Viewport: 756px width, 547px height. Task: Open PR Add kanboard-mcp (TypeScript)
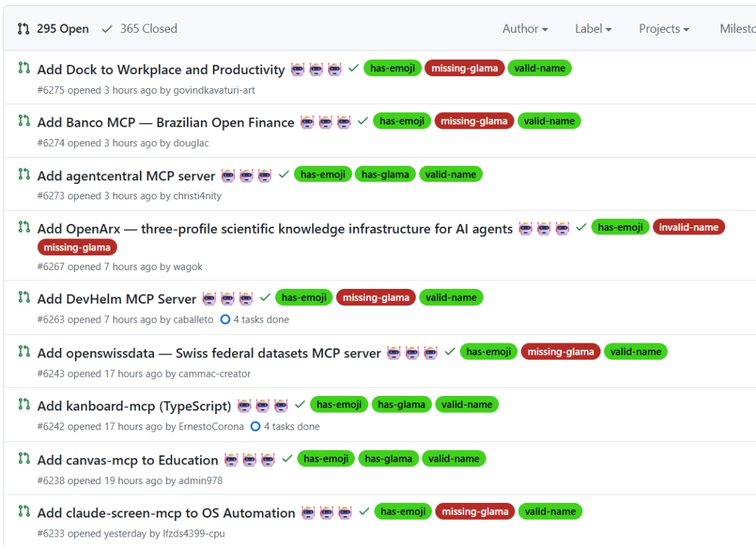(x=134, y=406)
